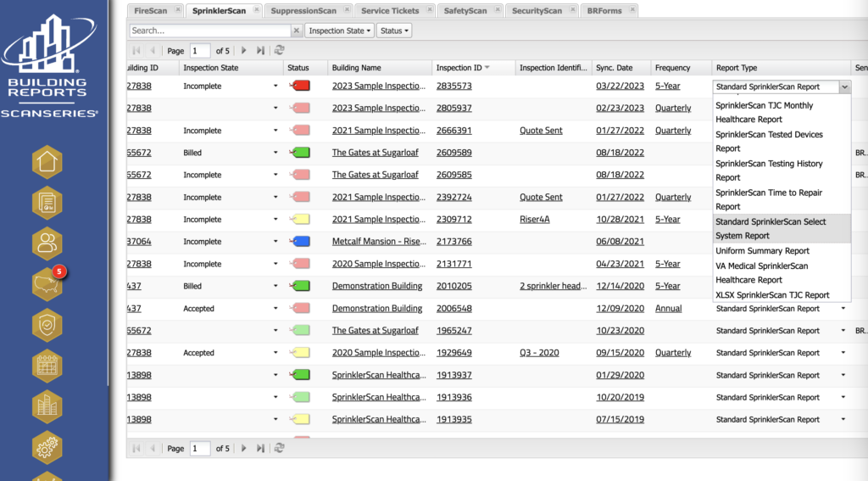Screen dimensions: 868x481
Task: Open Metcalf Mansion building link
Action: pyautogui.click(x=379, y=242)
